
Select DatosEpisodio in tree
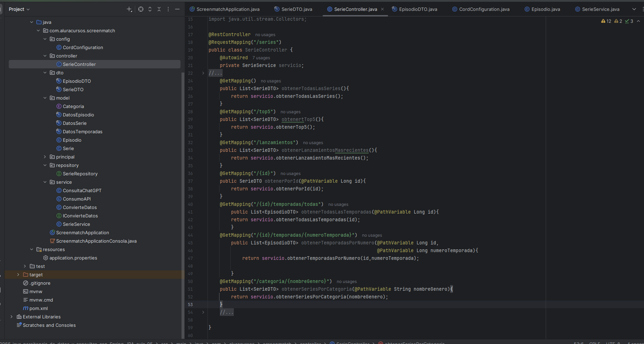tap(78, 115)
